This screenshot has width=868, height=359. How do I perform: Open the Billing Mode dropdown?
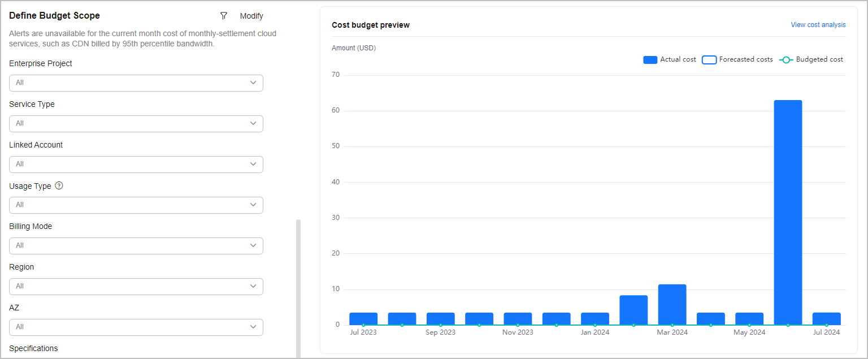click(x=136, y=245)
